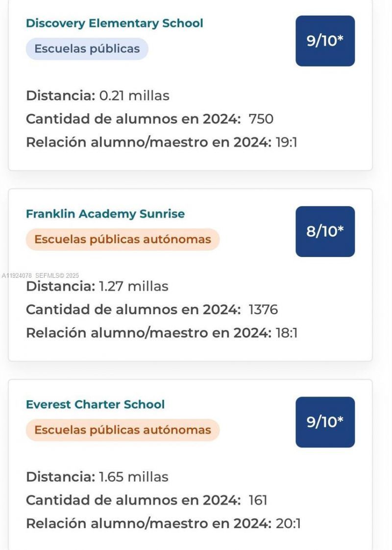392x550 pixels.
Task: Select the student count of 1376
Action: (x=263, y=310)
